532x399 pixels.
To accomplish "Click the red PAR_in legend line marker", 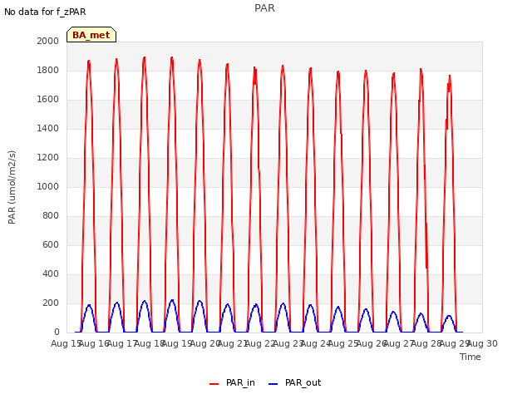I will tap(214, 384).
